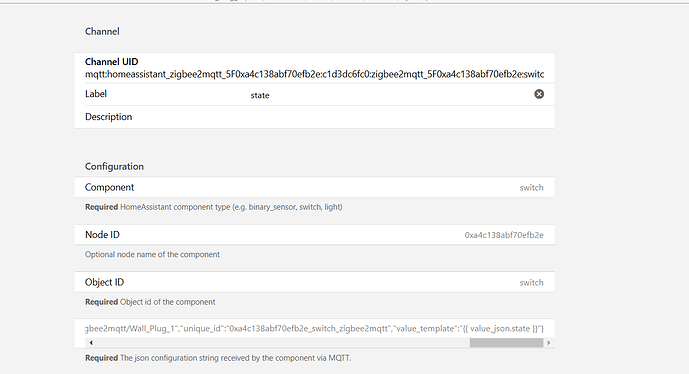
Task: Select the Channel UID value text
Action: pyautogui.click(x=315, y=74)
